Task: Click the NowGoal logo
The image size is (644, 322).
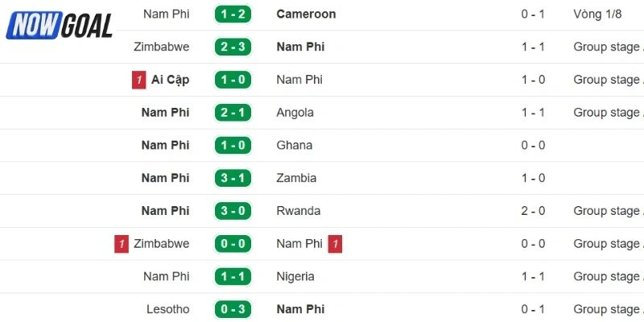Action: 60,26
